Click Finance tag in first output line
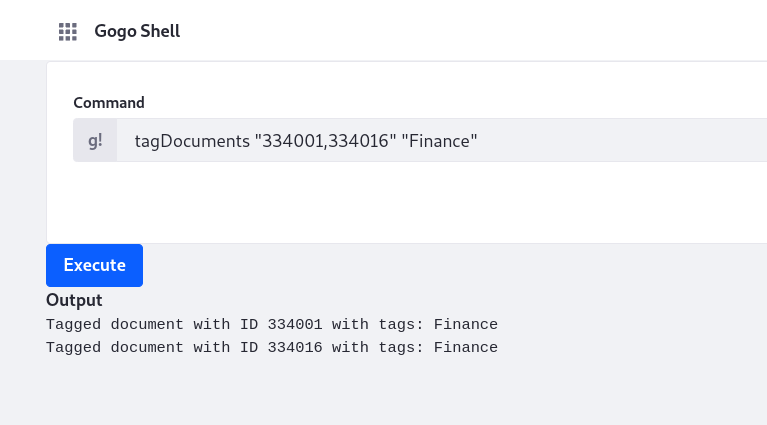The image size is (767, 425). pos(466,325)
